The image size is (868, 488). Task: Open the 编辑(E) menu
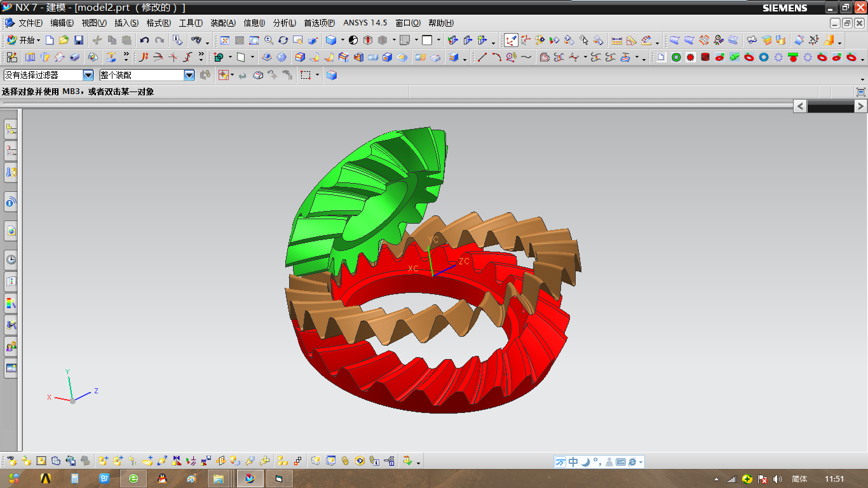point(62,23)
